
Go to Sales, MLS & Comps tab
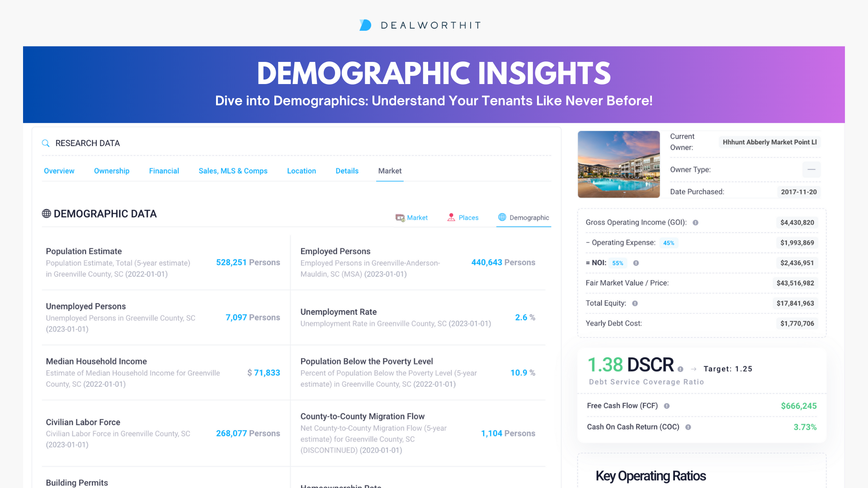(x=233, y=171)
